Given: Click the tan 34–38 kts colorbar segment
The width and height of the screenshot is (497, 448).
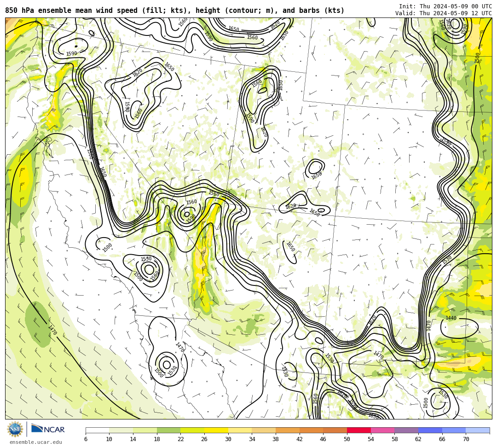Looking at the screenshot, I should tap(264, 430).
